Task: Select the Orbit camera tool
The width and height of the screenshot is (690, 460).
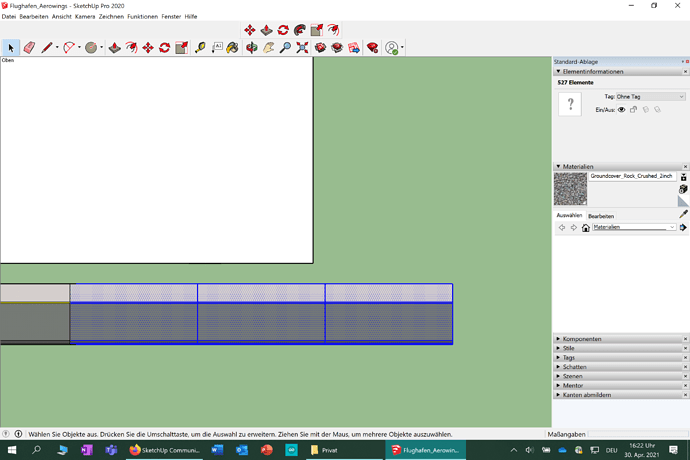Action: [x=252, y=48]
